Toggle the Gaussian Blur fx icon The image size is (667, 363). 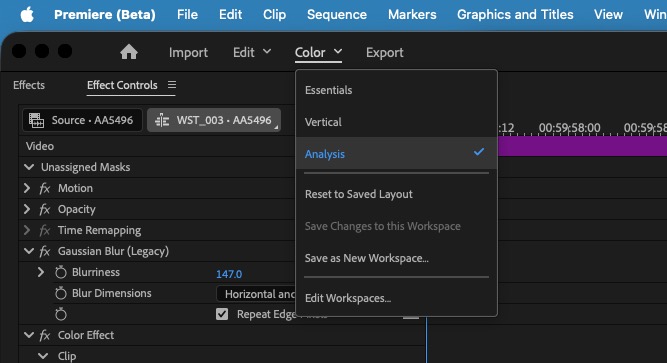(45, 252)
